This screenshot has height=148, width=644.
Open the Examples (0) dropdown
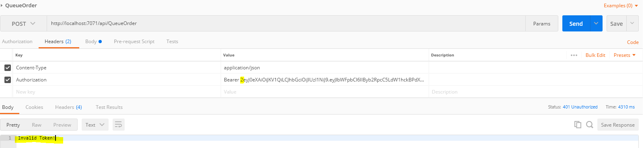point(621,6)
